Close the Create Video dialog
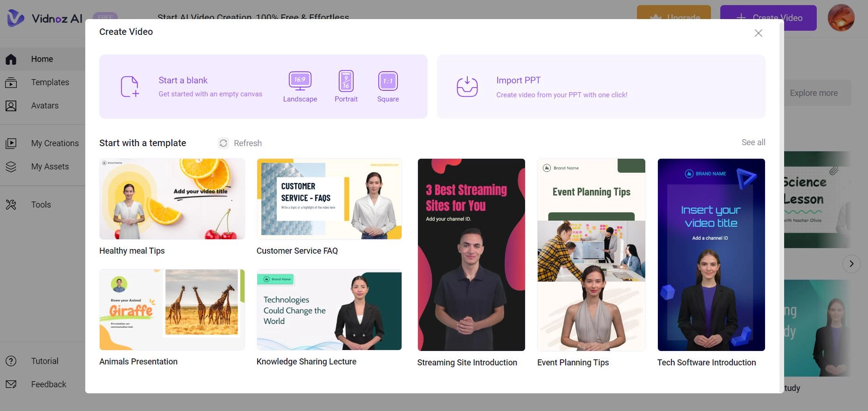 point(758,33)
